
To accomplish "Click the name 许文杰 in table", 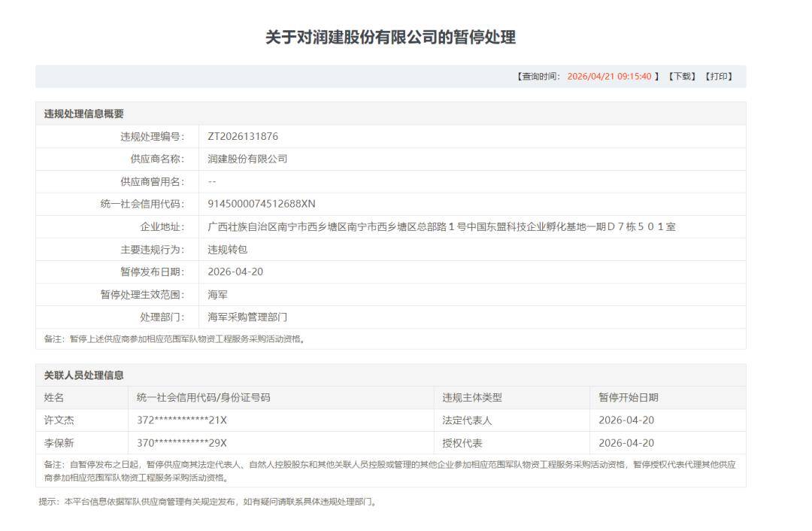I will 59,420.
